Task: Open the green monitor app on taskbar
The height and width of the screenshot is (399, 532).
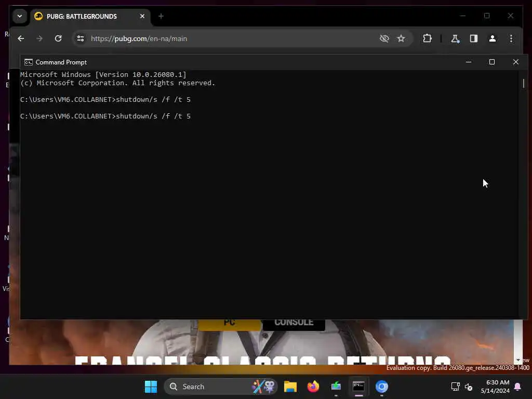Action: click(x=336, y=387)
